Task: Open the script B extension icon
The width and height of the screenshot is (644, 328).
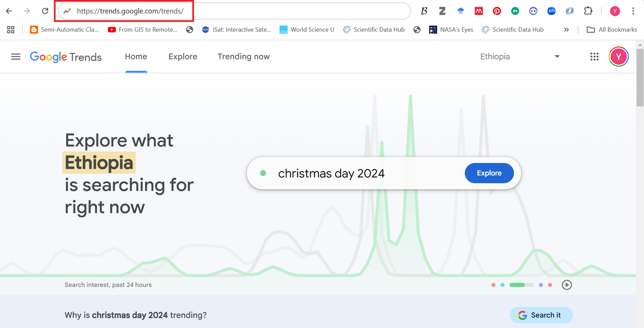Action: (x=424, y=11)
